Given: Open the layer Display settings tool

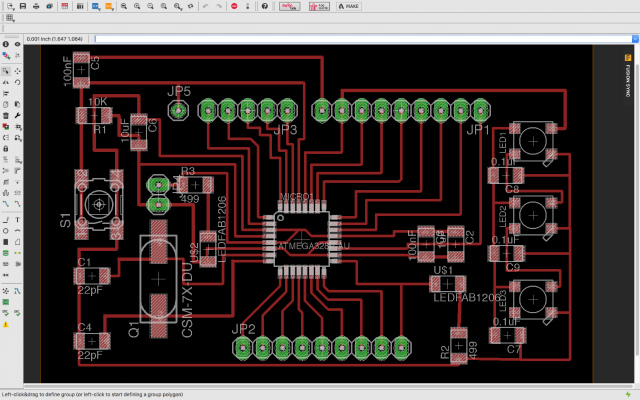Looking at the screenshot, I should click(x=6, y=56).
